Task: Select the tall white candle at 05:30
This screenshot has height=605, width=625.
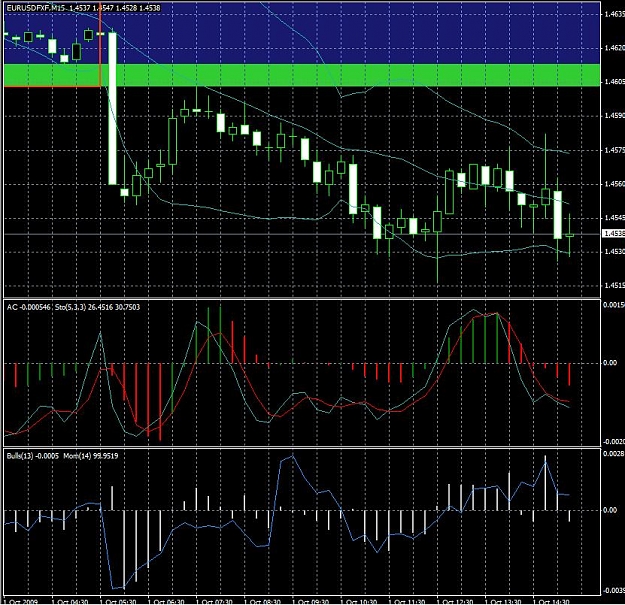Action: click(113, 108)
